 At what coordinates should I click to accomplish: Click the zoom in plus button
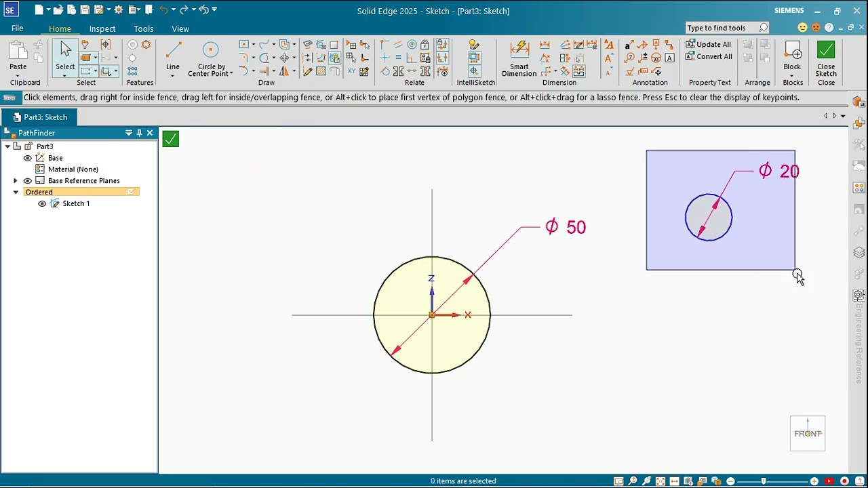point(814,481)
